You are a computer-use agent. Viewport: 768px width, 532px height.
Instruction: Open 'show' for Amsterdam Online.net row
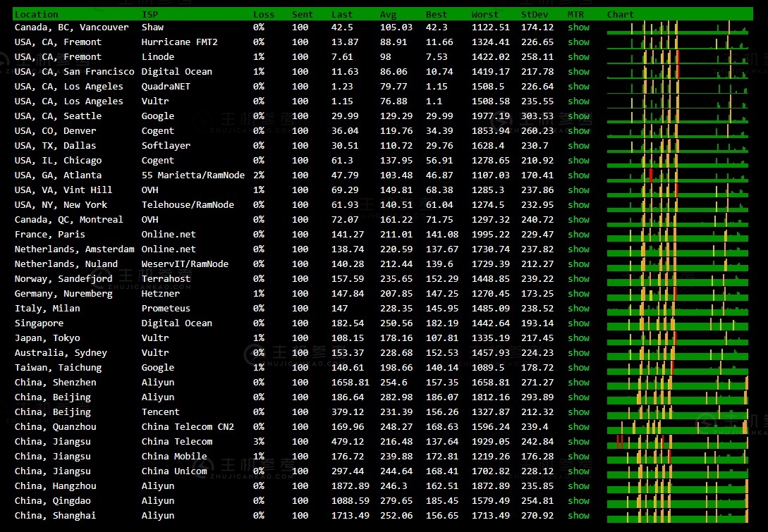578,249
